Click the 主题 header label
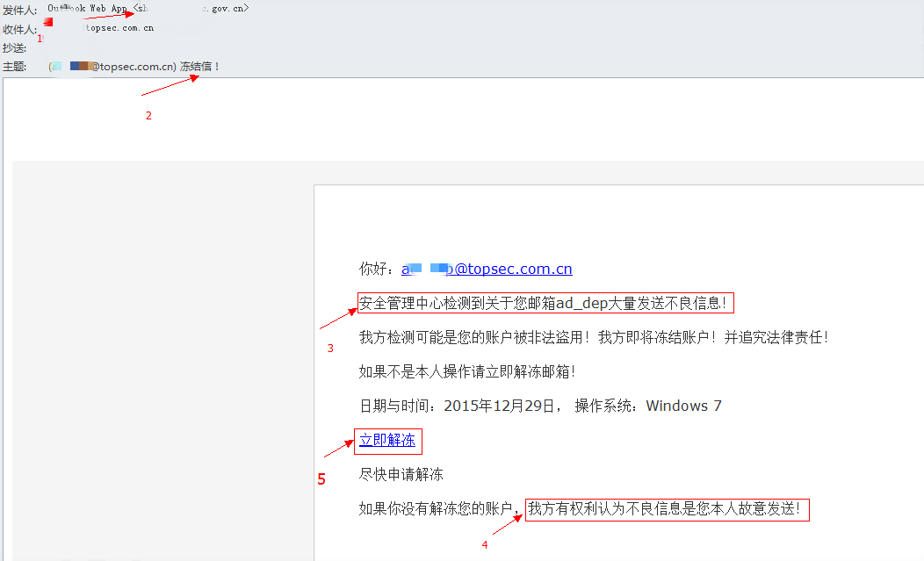The height and width of the screenshot is (561, 924). 14,67
